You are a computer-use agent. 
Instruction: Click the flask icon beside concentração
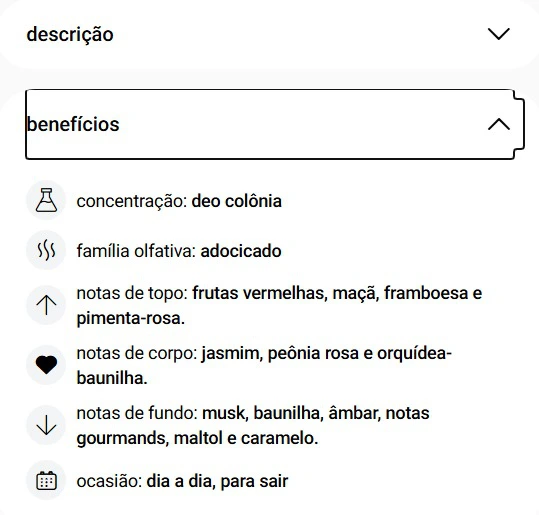[x=46, y=200]
